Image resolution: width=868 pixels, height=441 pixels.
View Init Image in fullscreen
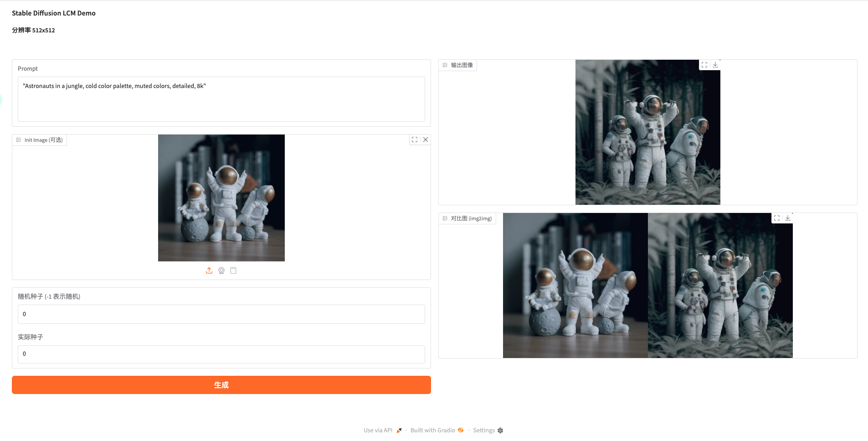click(415, 140)
